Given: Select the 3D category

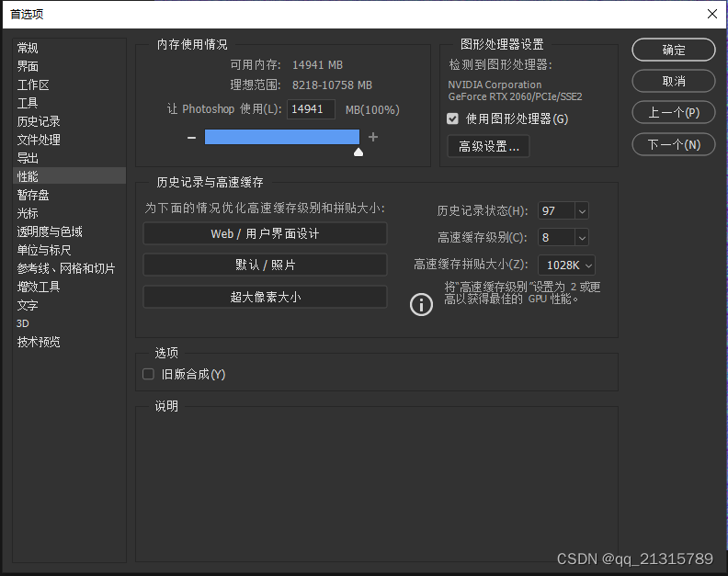Looking at the screenshot, I should click(x=69, y=323).
